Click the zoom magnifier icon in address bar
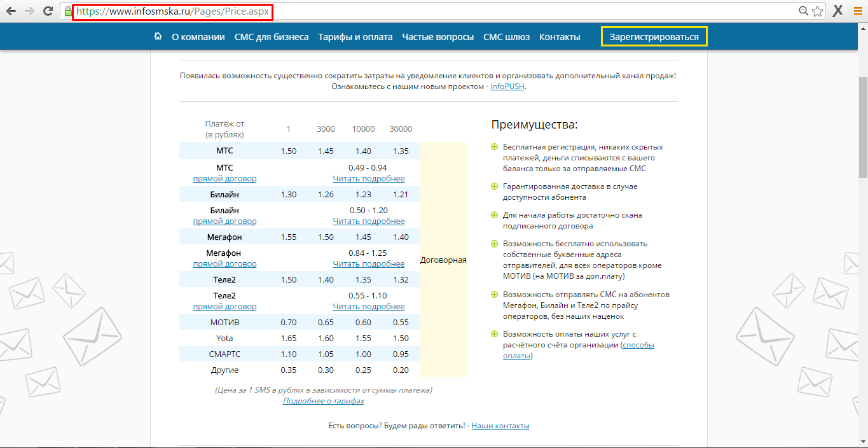868x448 pixels. (804, 11)
